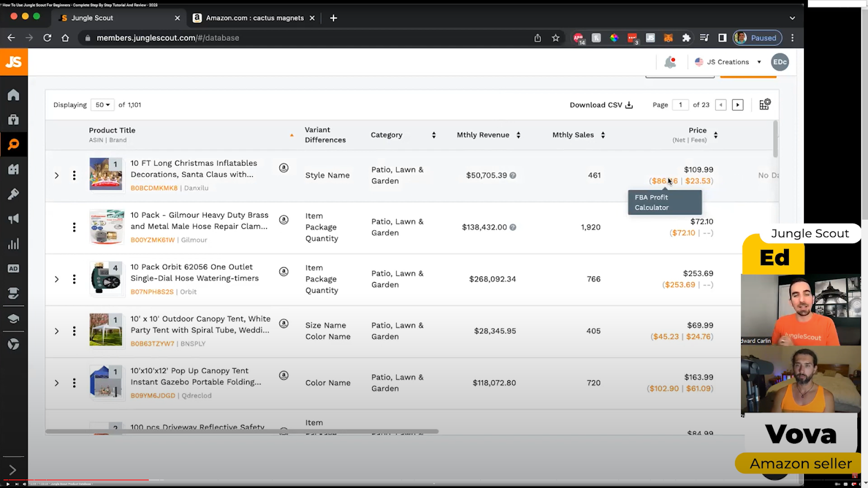Open the column settings grid icon
Image resolution: width=868 pixels, height=488 pixels.
click(x=764, y=105)
